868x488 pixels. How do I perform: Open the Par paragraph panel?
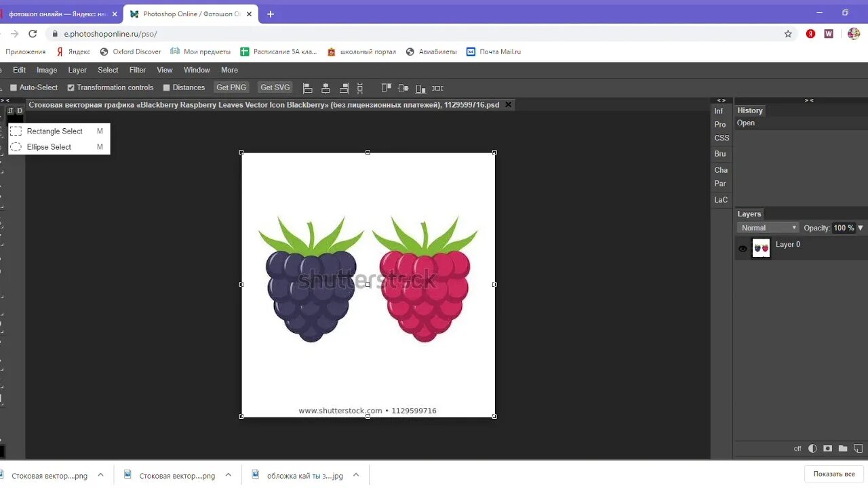coord(720,184)
